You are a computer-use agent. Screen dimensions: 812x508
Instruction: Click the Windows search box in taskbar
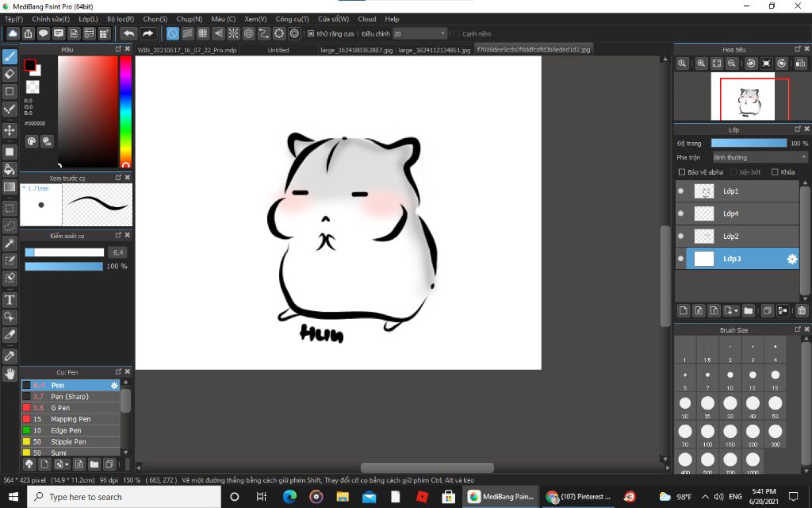pyautogui.click(x=124, y=497)
